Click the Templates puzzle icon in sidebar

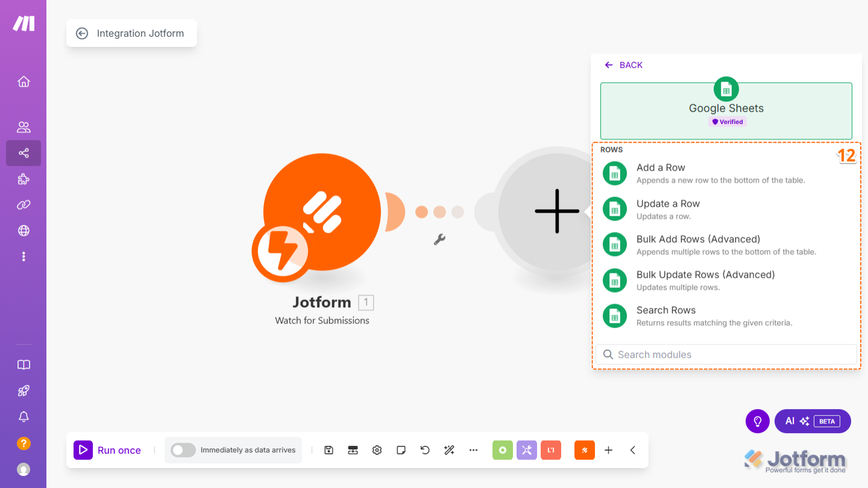pyautogui.click(x=24, y=179)
